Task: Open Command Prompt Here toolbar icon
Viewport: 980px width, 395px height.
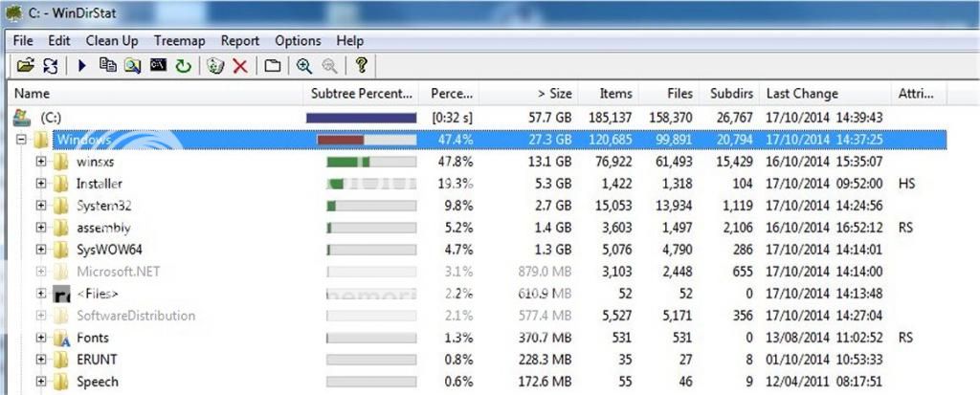Action: pos(158,65)
